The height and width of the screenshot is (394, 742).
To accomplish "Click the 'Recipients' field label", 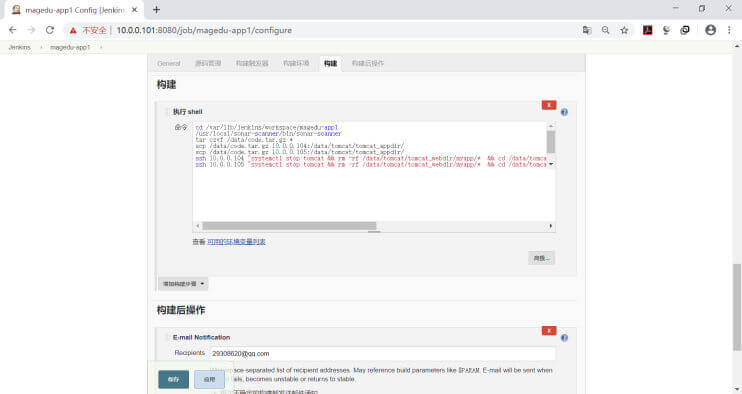I will tap(189, 353).
